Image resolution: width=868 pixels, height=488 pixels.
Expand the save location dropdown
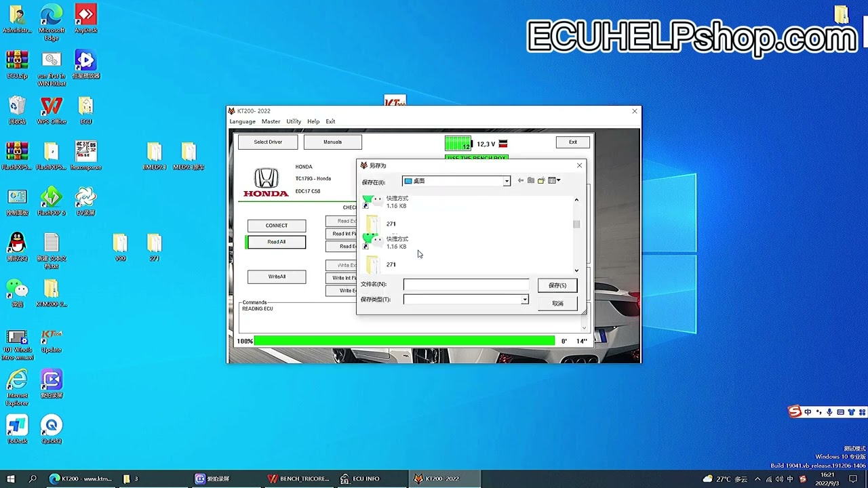coord(506,181)
